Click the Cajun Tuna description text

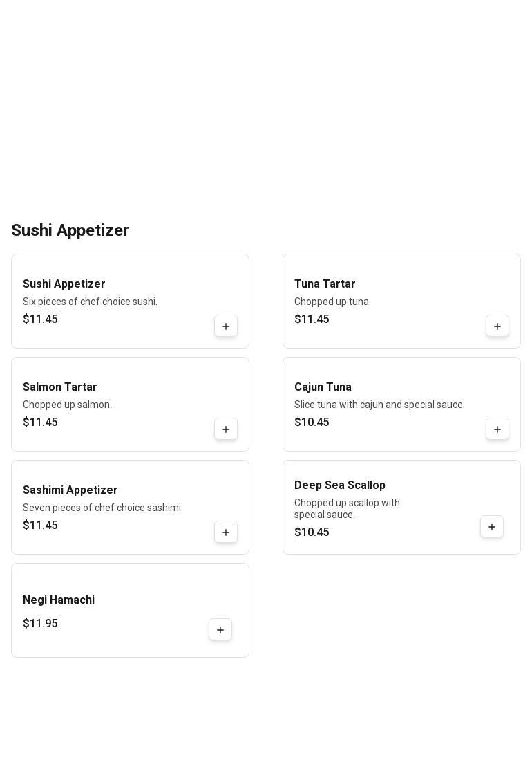(379, 405)
